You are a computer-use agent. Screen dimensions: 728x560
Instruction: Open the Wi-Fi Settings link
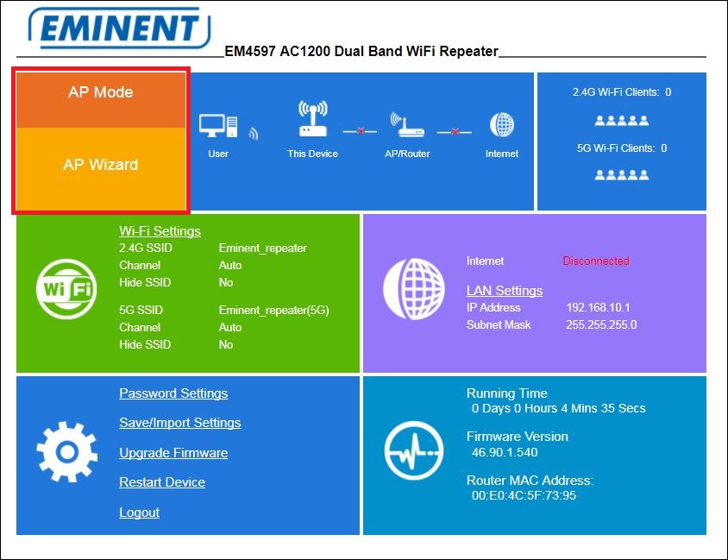160,230
